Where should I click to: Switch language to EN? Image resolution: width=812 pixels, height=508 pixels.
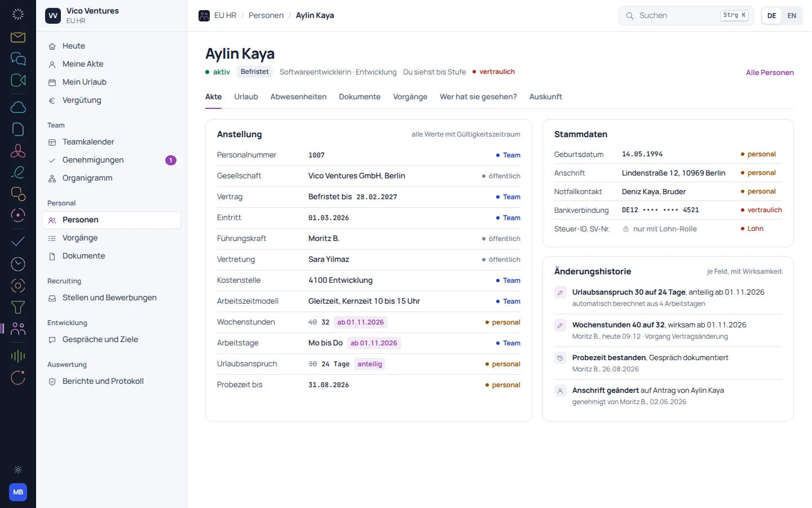tap(792, 16)
